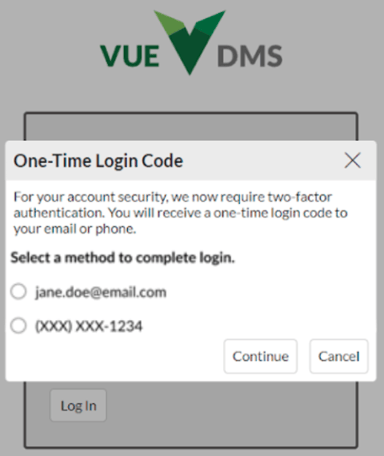The height and width of the screenshot is (456, 384).
Task: Select the jane.doe@email.com radio button
Action: tap(18, 292)
